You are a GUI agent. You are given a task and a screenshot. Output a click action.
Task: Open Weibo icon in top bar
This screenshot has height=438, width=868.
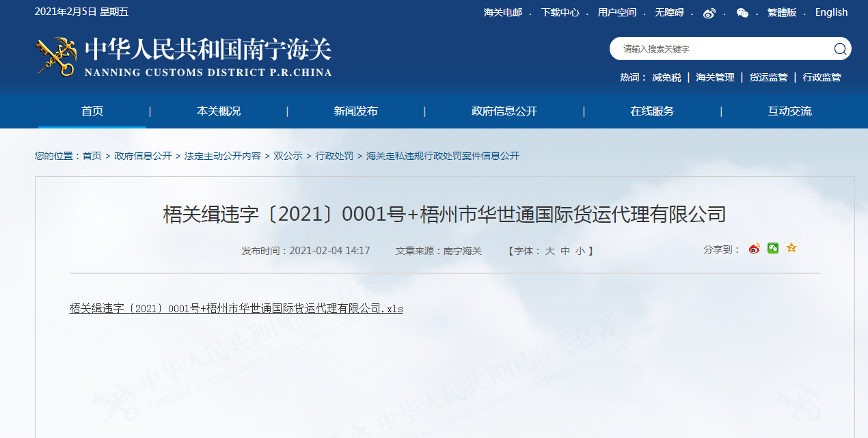click(709, 13)
